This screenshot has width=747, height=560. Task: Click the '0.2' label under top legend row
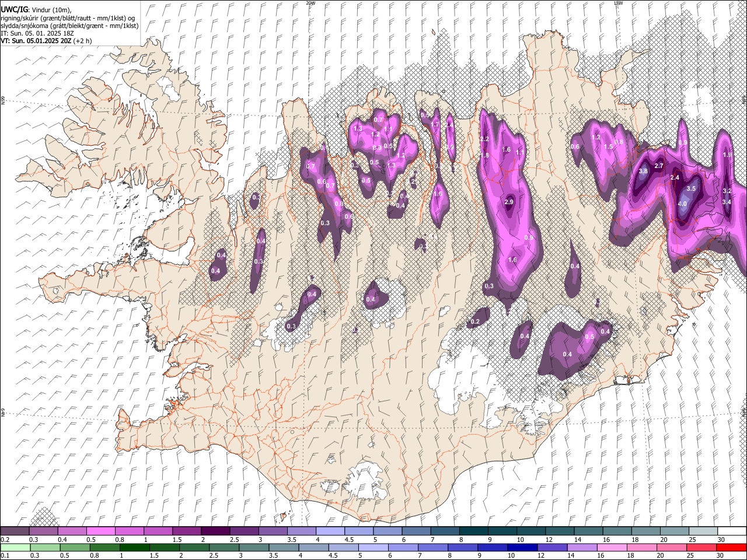(4, 539)
